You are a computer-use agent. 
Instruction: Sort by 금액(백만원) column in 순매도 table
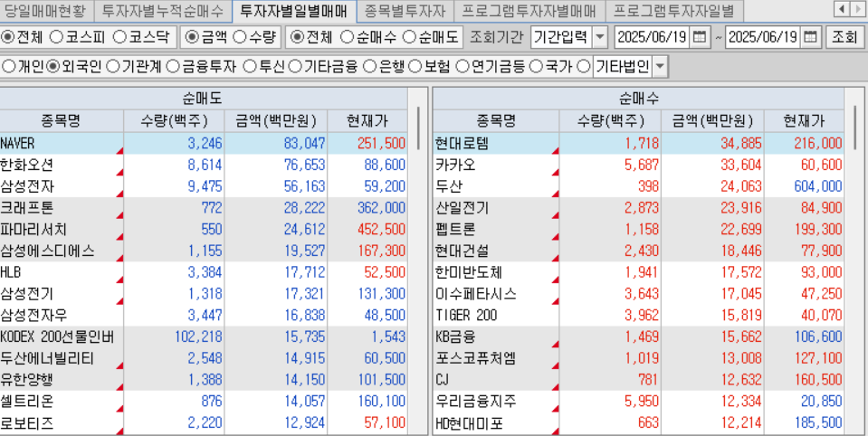point(276,120)
